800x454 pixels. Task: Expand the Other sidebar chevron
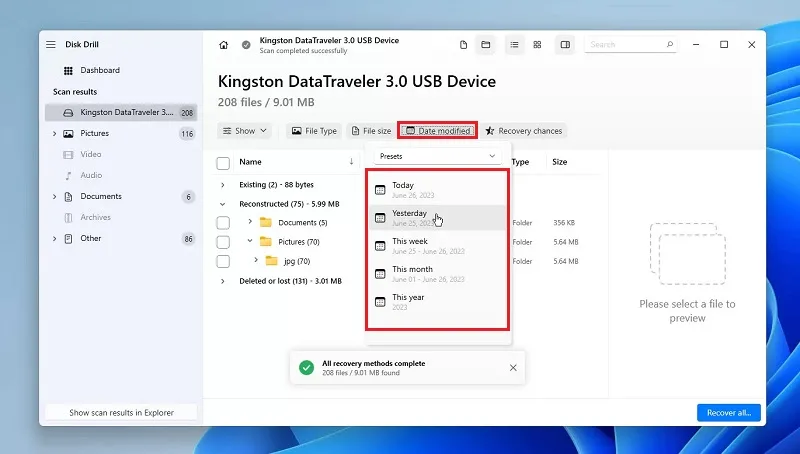click(x=54, y=238)
